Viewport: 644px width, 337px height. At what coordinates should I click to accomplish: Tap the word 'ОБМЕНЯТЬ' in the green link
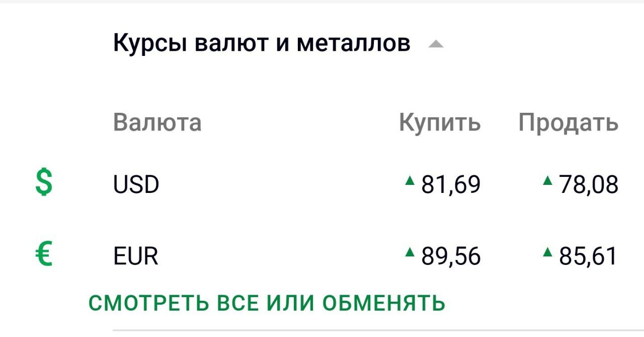click(x=383, y=303)
